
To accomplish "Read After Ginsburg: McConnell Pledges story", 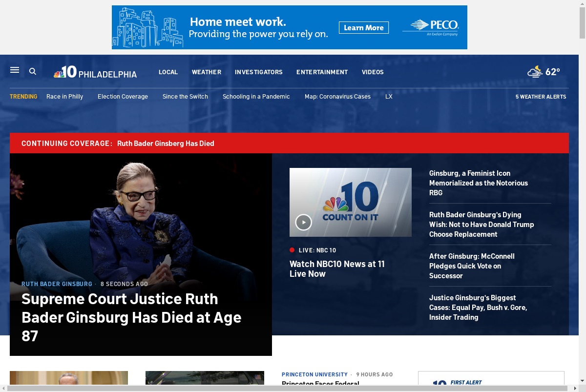I will (x=472, y=266).
